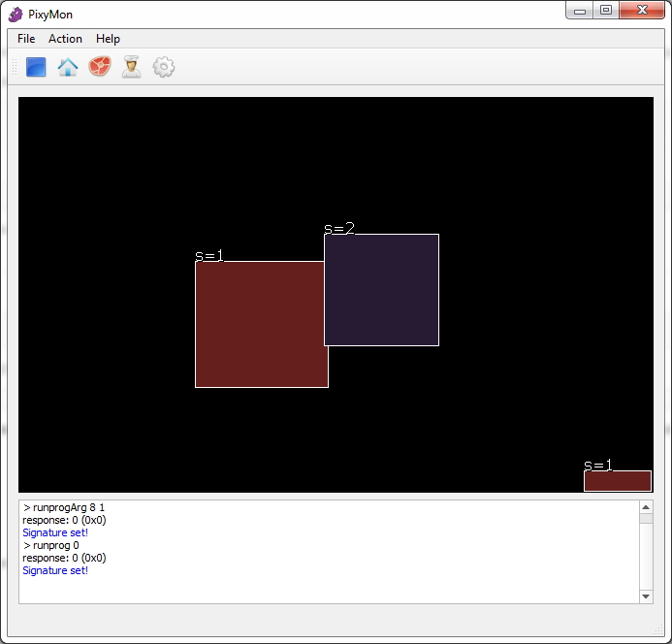Select the chef cooked video icon
This screenshot has width=672, height=644.
pyautogui.click(x=131, y=67)
